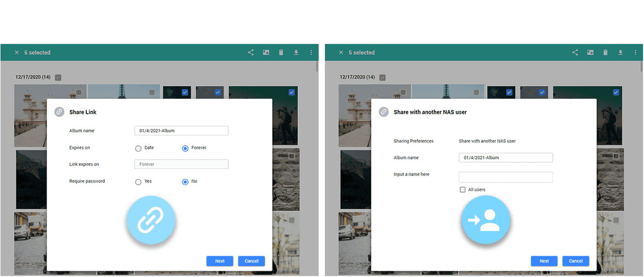The height and width of the screenshot is (277, 644).
Task: Click the Album name field in the Share Link dialog
Action: click(181, 131)
